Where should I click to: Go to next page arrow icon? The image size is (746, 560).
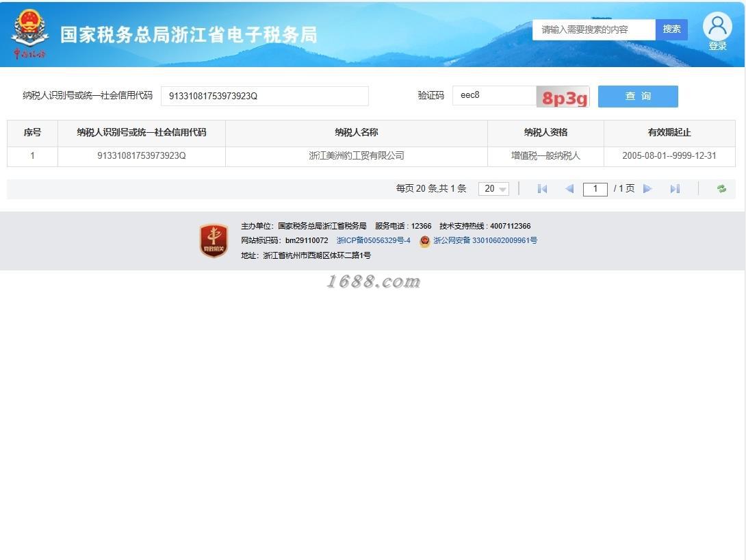(647, 189)
